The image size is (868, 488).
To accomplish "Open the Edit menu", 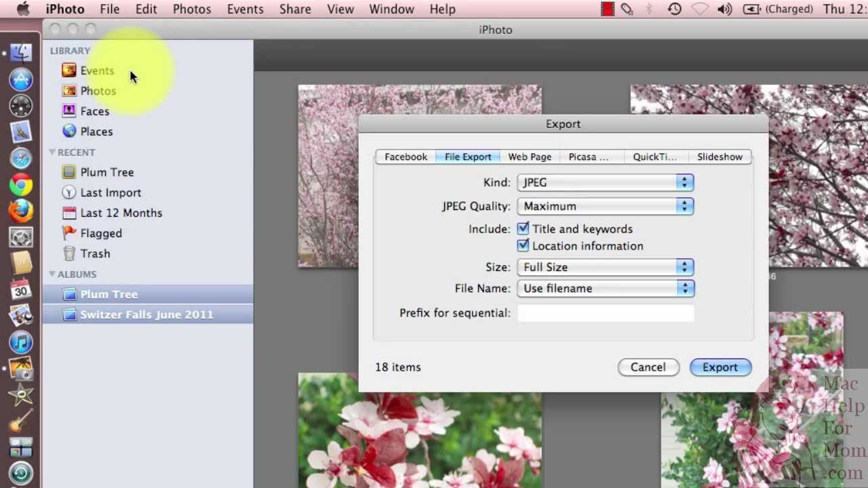I will point(146,9).
